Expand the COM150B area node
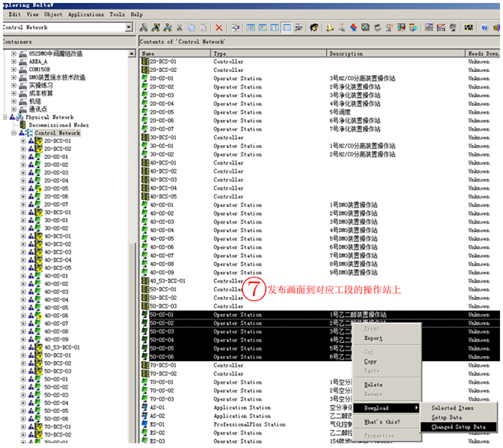This screenshot has width=503, height=448. tap(14, 69)
